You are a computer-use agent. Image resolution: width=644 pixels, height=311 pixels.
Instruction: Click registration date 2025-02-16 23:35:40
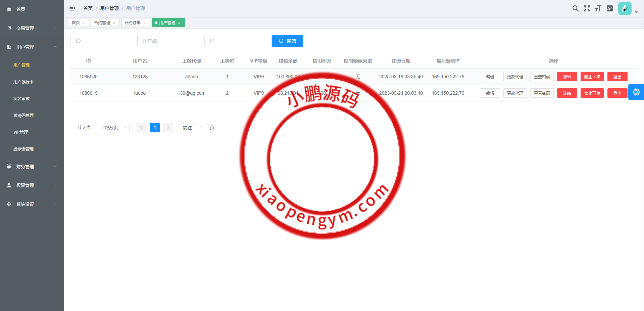401,77
